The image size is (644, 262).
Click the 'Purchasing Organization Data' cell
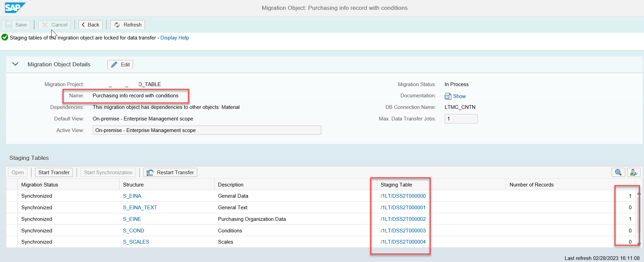tap(252, 219)
